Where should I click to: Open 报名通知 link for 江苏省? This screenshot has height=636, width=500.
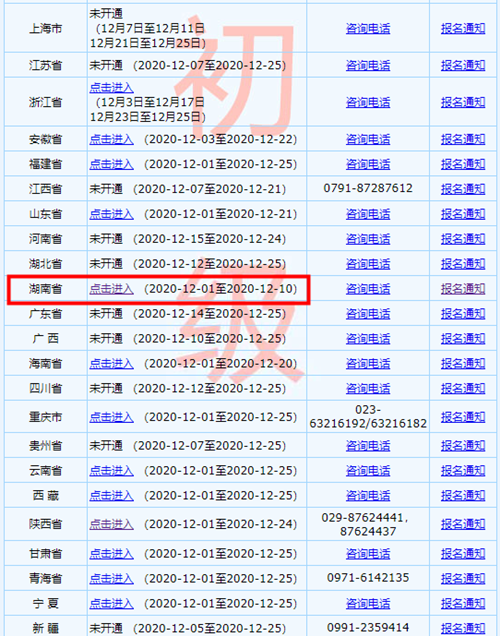pyautogui.click(x=463, y=65)
